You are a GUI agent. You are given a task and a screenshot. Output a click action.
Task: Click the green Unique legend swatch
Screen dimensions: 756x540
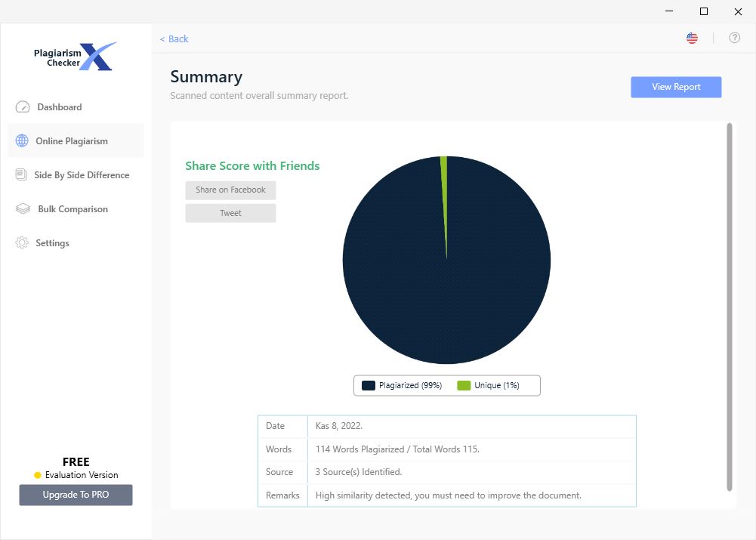coord(464,386)
